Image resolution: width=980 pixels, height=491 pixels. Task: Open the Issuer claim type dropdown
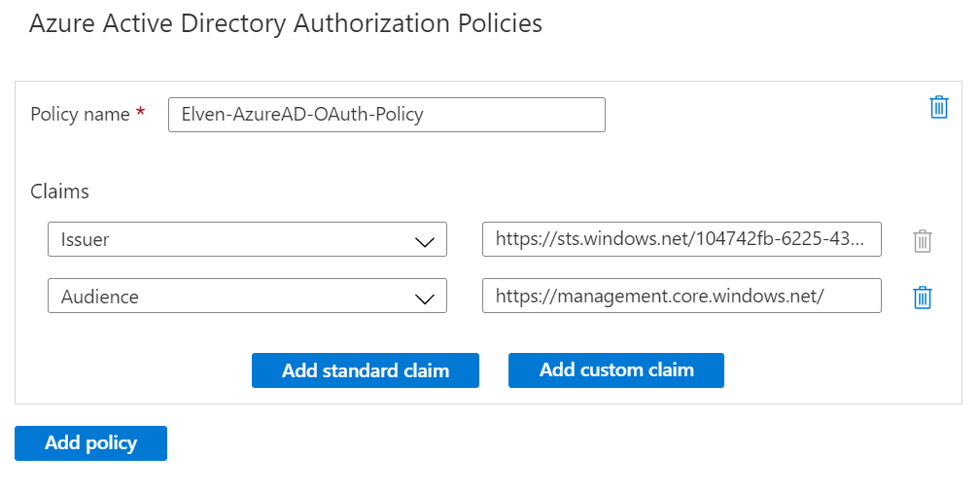point(248,239)
